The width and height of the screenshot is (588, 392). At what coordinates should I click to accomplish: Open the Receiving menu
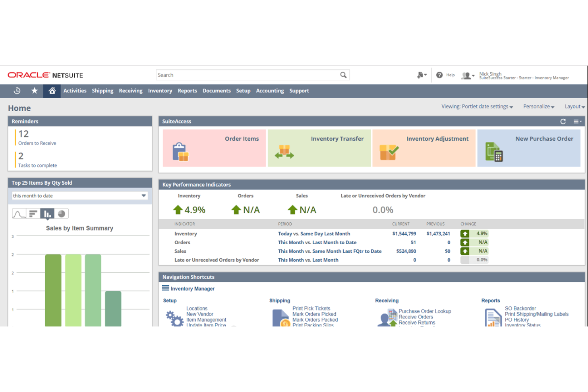click(x=131, y=91)
